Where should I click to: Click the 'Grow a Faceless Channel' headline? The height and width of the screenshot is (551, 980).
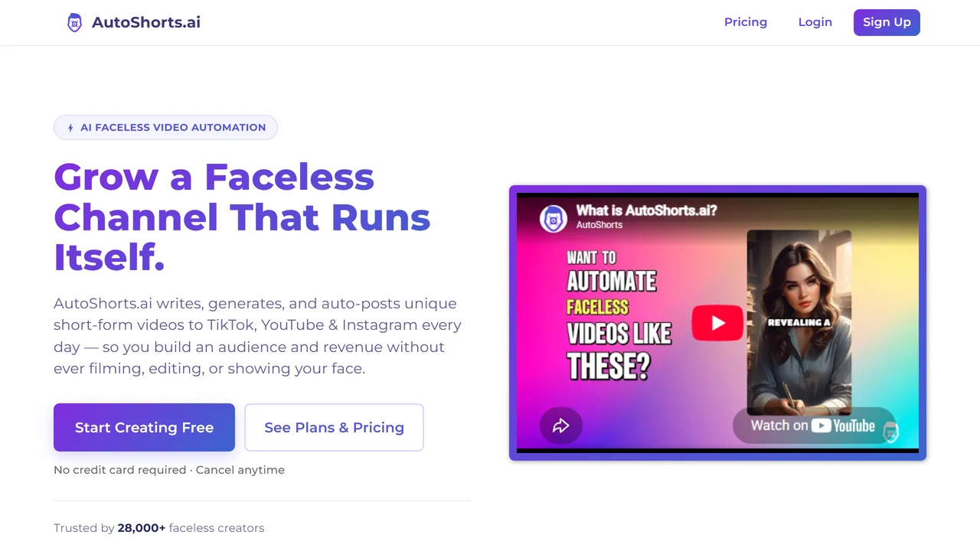[x=242, y=217]
